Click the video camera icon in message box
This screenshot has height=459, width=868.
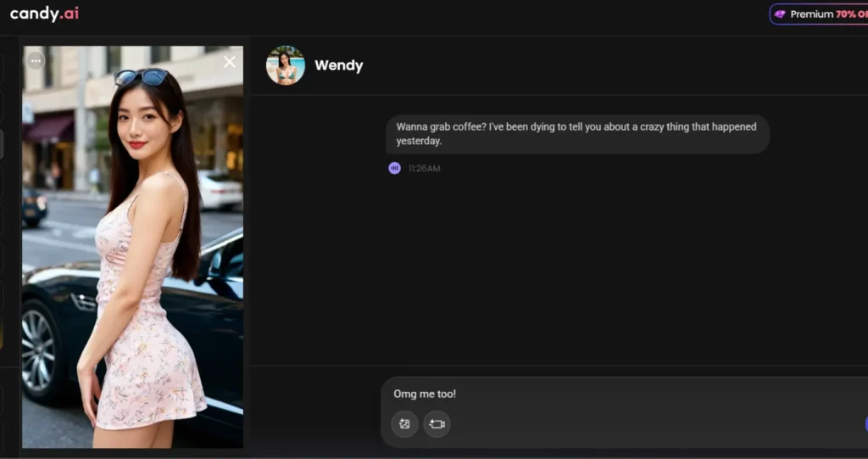coord(437,423)
